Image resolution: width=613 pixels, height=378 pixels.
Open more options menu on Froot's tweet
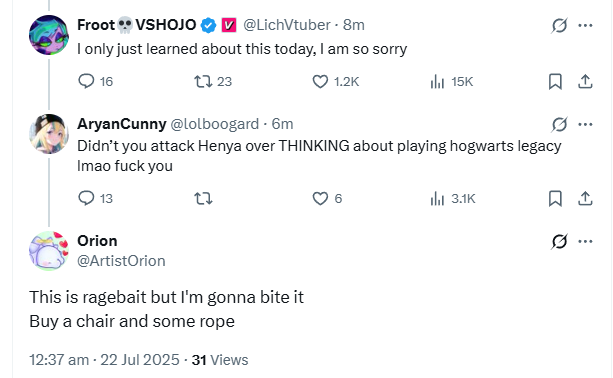[585, 25]
